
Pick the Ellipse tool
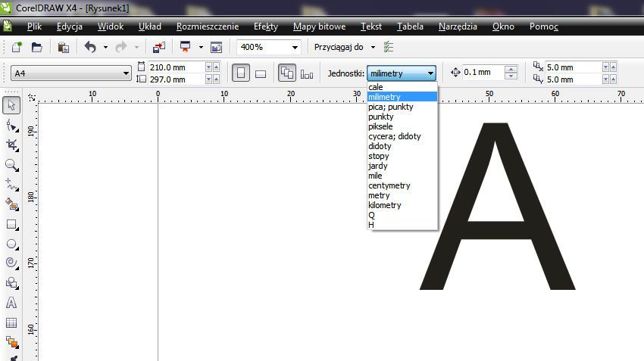tap(11, 244)
